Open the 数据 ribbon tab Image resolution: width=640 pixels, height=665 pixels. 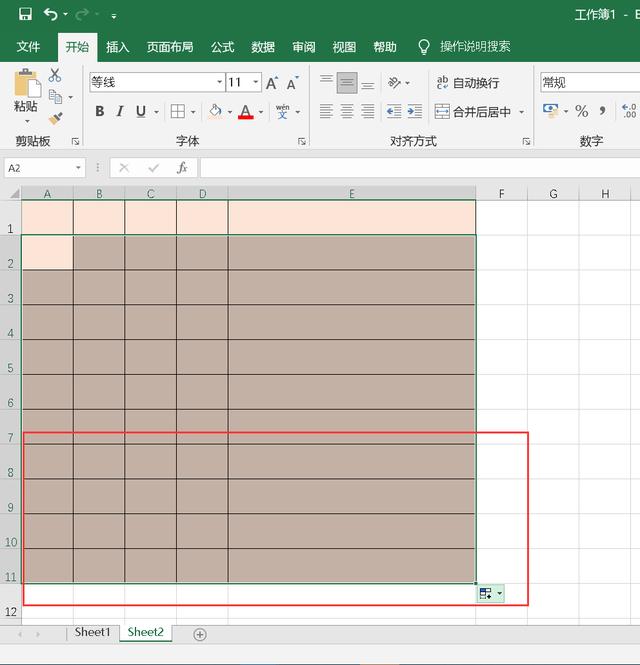pos(263,47)
